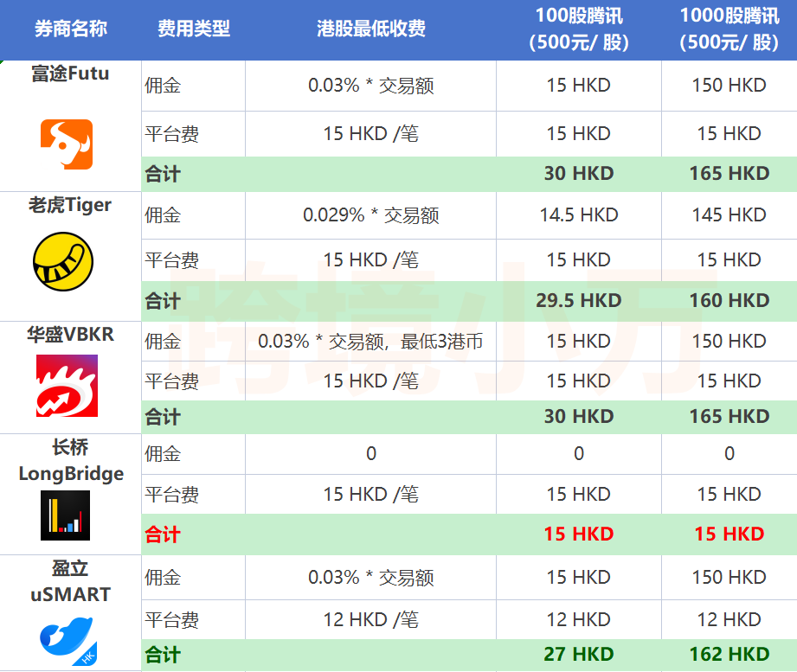Click the 佣金 label in the LongBridge section
Screen dimensions: 797x672
point(163,454)
